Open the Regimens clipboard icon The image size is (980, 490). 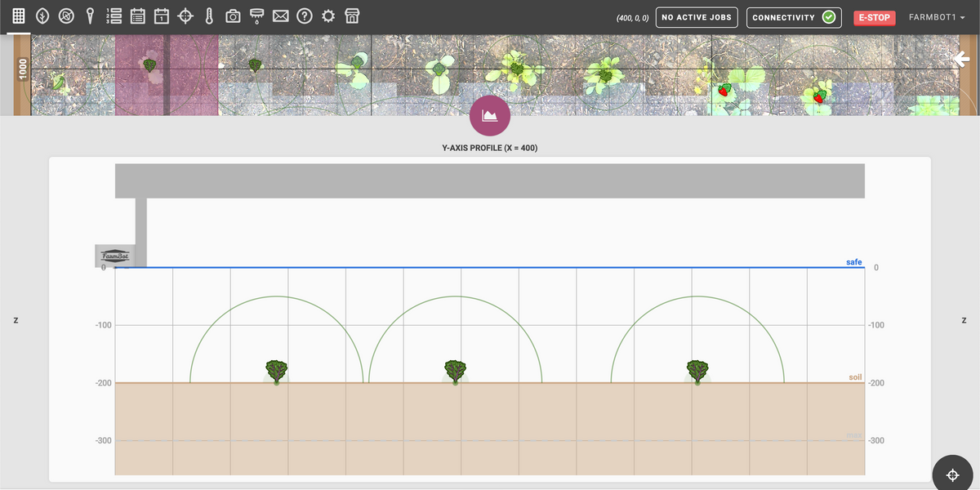[137, 15]
